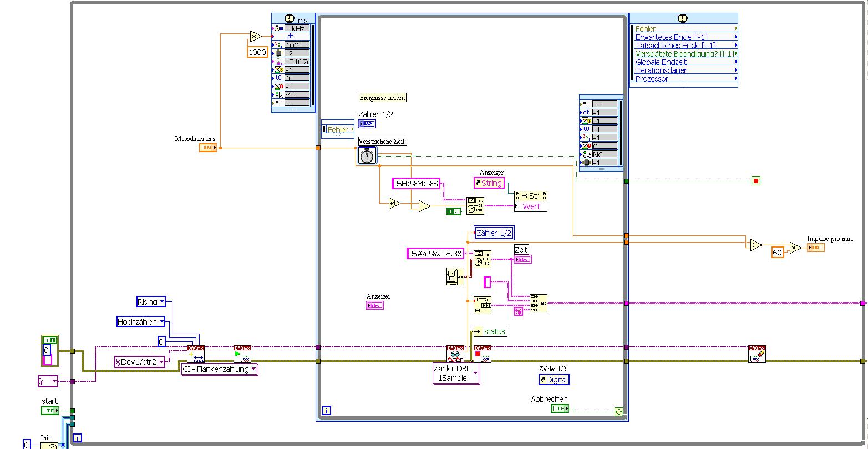Select the Globale Endzeit output
The height and width of the screenshot is (449, 868).
(x=687, y=62)
